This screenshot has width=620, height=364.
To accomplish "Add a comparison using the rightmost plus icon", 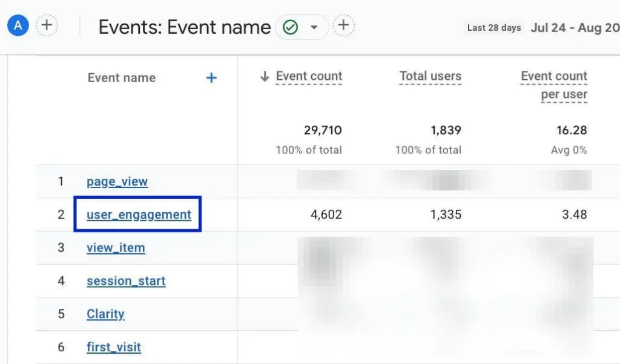I will 343,25.
